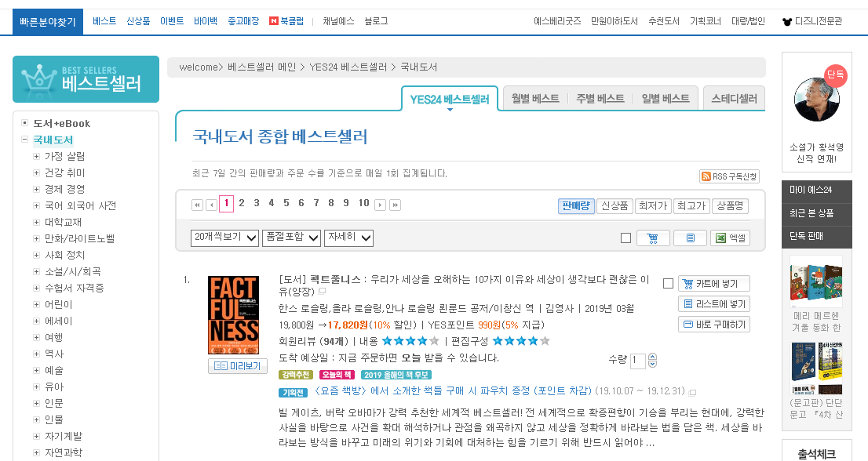The image size is (868, 461).
Task: Click the 2019 올해의 책 후보 badge
Action: (396, 375)
